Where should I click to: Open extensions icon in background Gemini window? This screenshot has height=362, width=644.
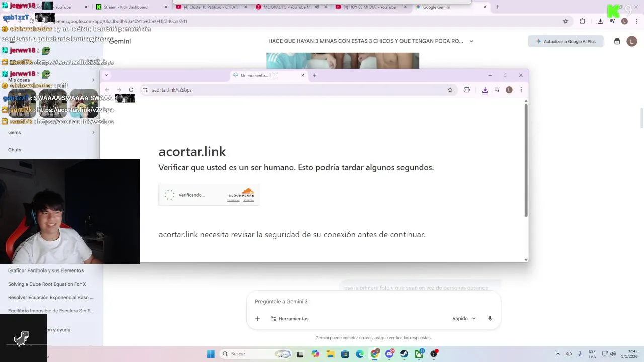[x=583, y=21]
